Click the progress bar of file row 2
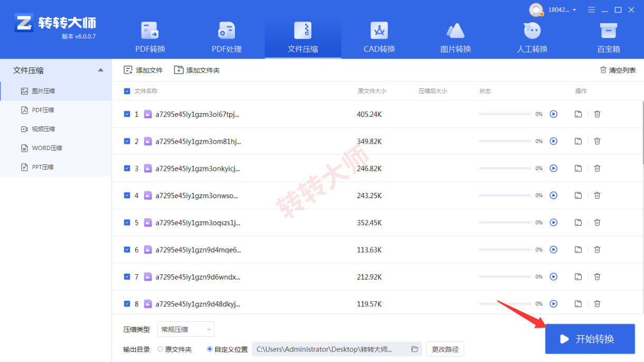Image resolution: width=644 pixels, height=362 pixels. 505,141
